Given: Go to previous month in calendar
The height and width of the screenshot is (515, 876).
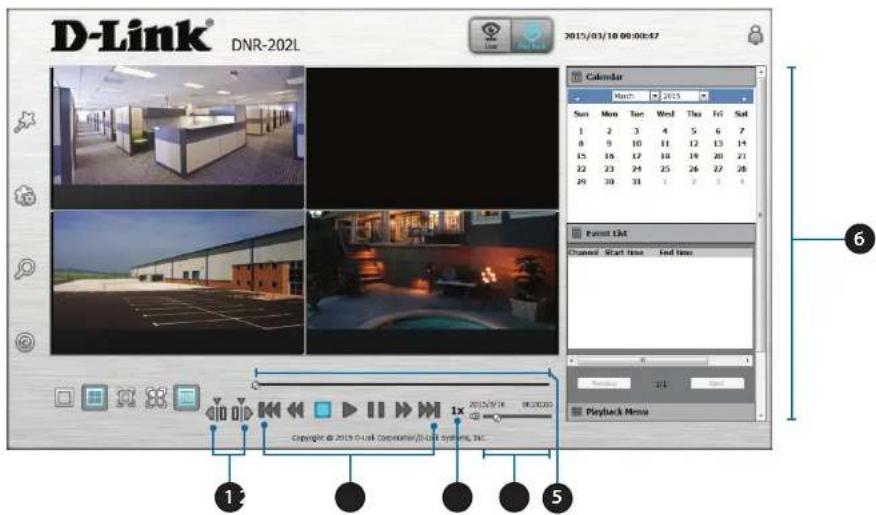Looking at the screenshot, I should click(577, 98).
